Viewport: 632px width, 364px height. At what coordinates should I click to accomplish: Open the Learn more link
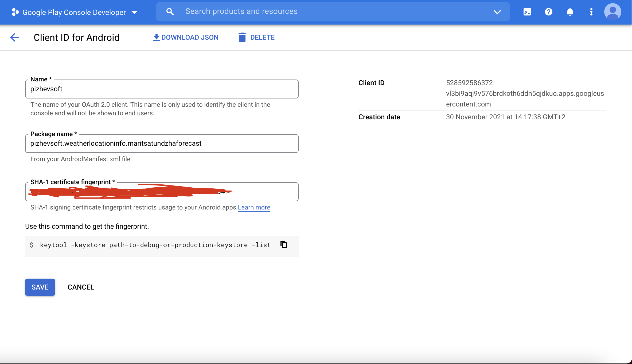tap(254, 207)
